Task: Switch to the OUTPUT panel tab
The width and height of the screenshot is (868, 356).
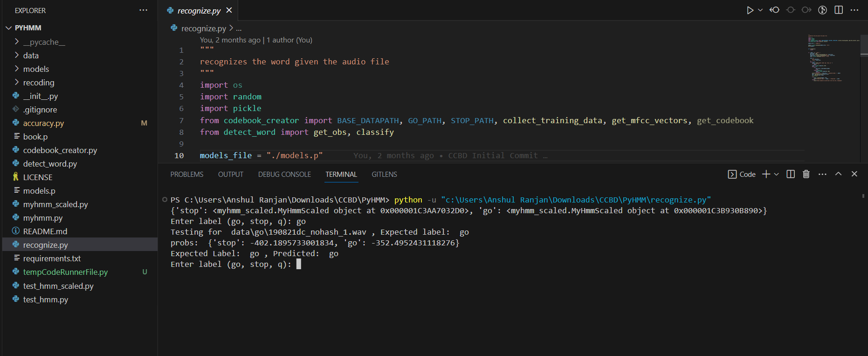Action: [x=231, y=175]
